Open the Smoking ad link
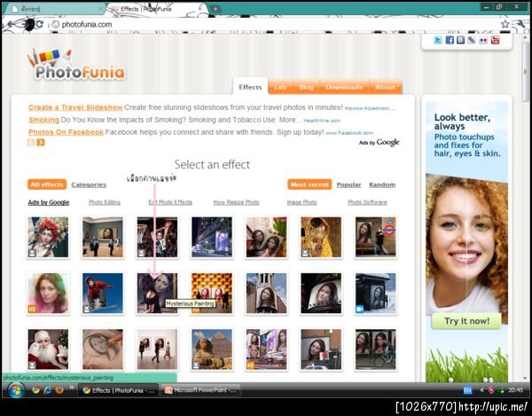This screenshot has height=416, width=532. click(43, 120)
